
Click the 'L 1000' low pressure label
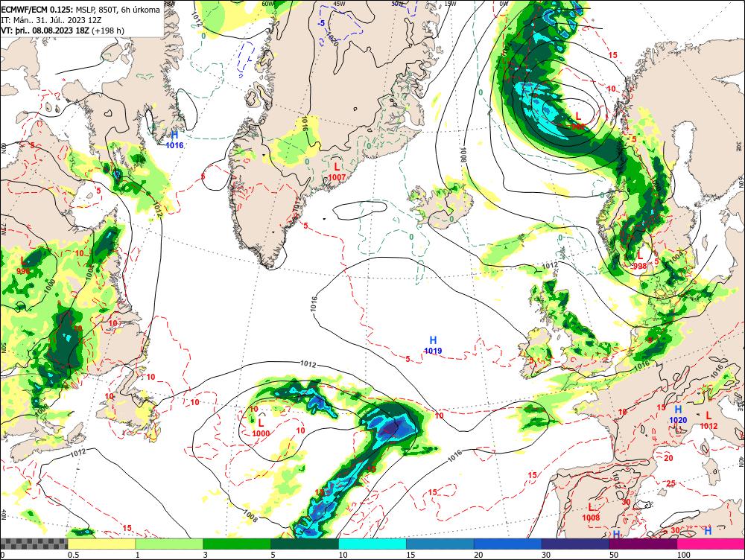click(x=261, y=427)
